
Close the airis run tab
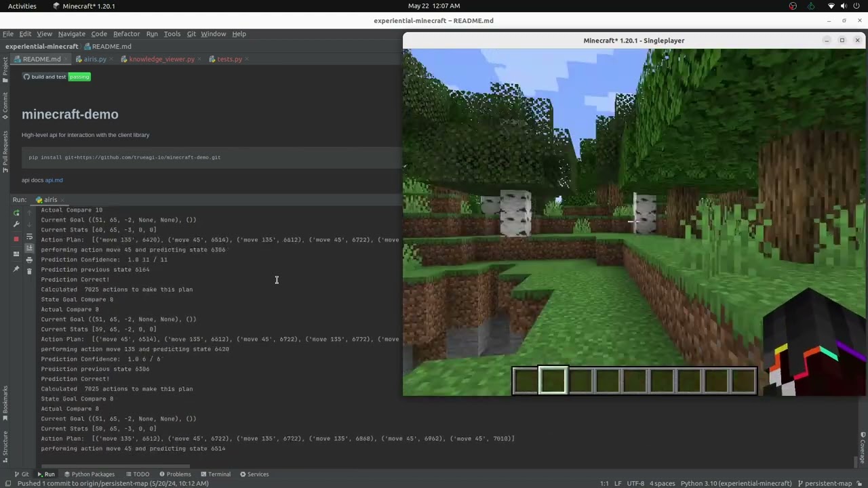pos(63,200)
